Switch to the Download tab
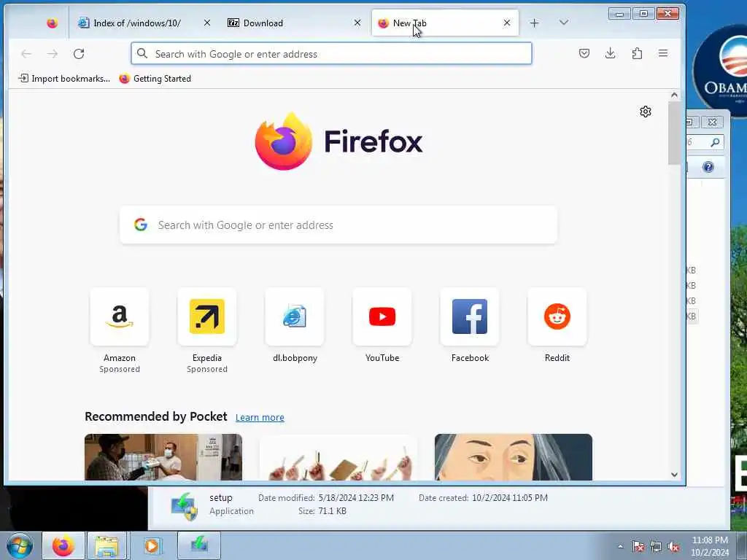This screenshot has height=560, width=747. pyautogui.click(x=295, y=23)
